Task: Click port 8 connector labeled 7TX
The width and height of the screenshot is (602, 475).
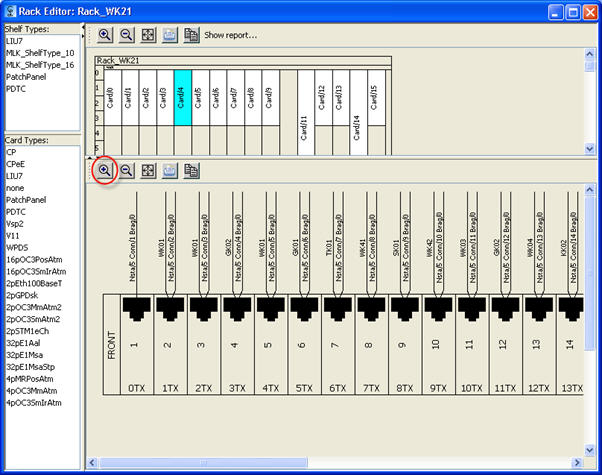Action: pos(371,309)
